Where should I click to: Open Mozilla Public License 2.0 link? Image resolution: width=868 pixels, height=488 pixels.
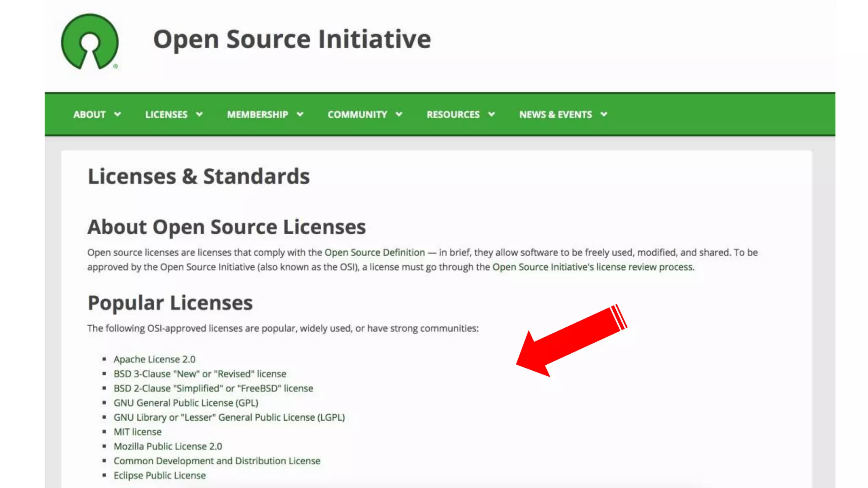167,446
